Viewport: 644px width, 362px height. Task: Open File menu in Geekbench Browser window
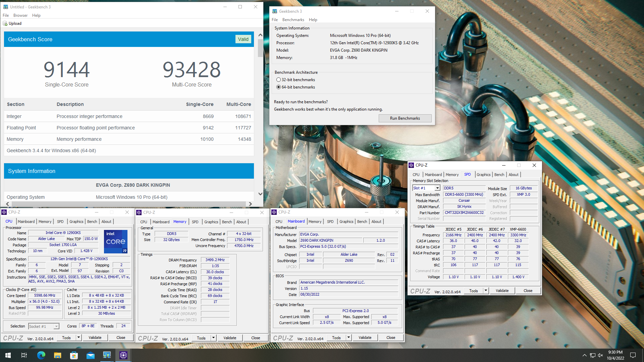point(6,15)
